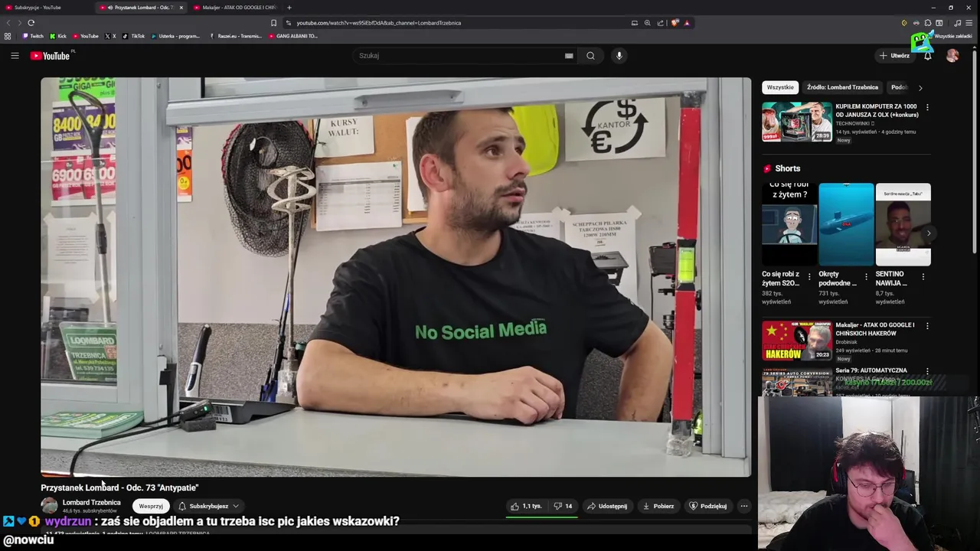Screen dimensions: 980x551
Task: Click the video player to pause
Action: point(396,276)
